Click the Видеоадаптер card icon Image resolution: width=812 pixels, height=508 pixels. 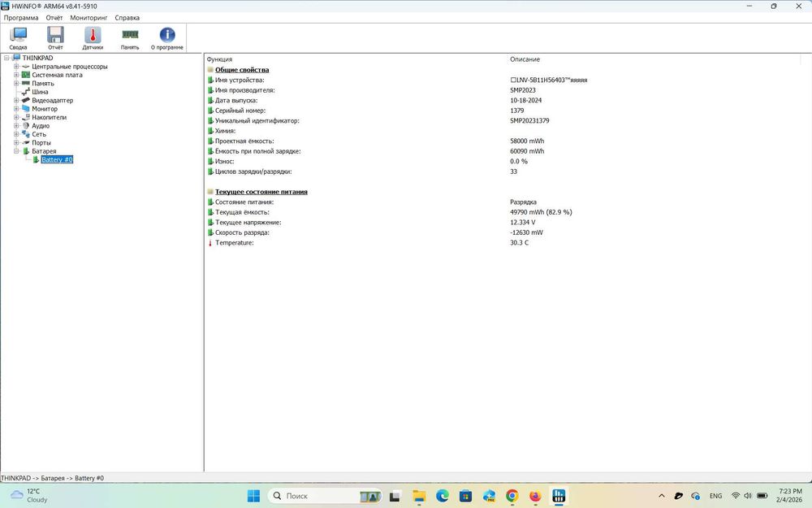[26, 100]
